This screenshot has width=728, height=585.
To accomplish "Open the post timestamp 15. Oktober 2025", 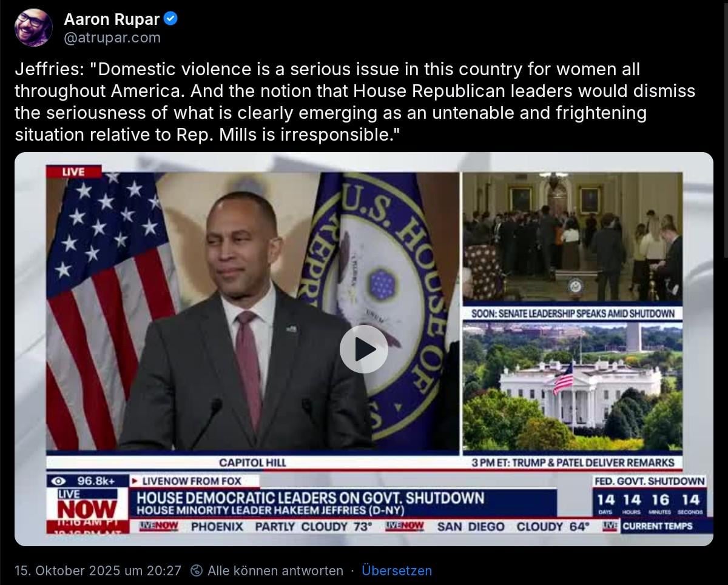I will (x=98, y=570).
